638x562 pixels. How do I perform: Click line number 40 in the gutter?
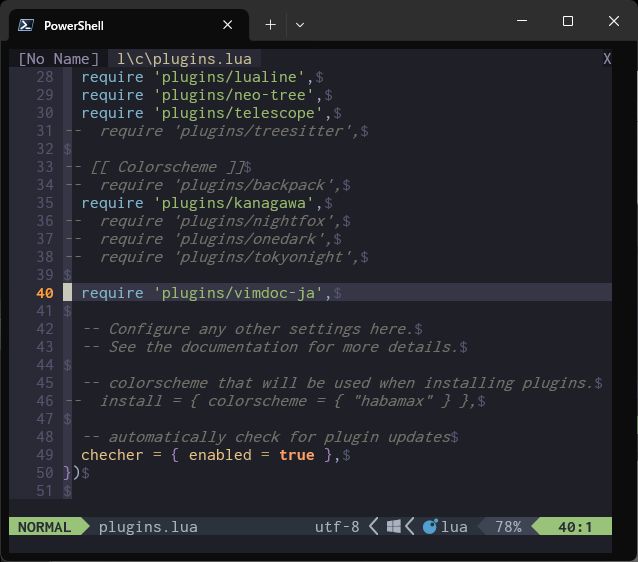(44, 293)
